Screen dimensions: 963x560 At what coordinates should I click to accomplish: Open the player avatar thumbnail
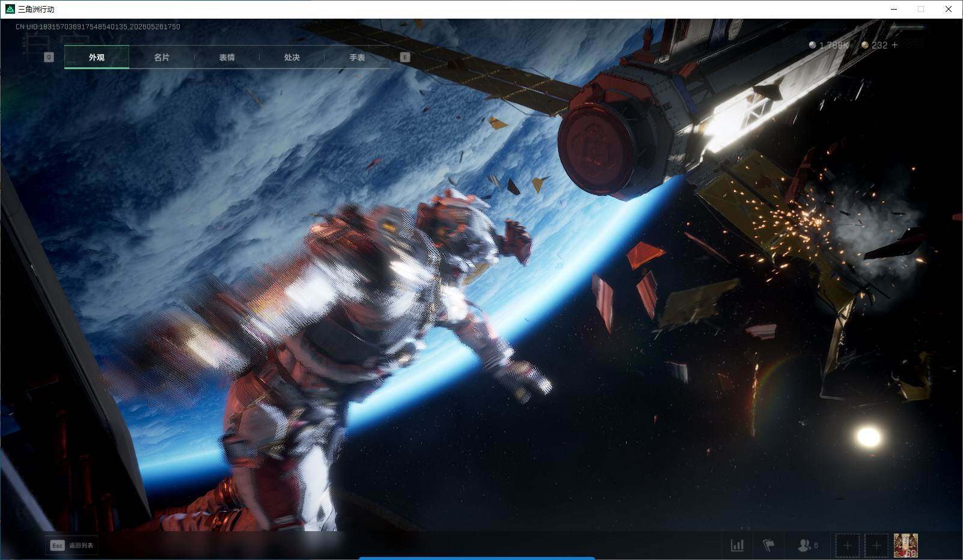click(x=905, y=546)
